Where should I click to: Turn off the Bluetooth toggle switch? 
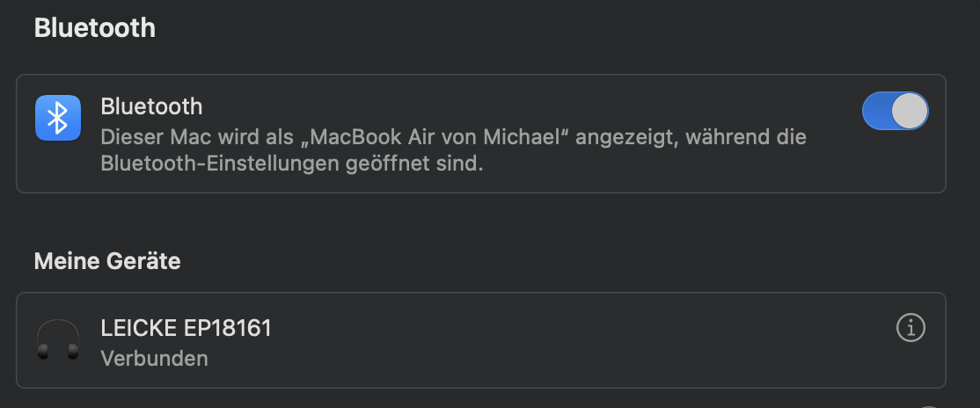coord(895,112)
